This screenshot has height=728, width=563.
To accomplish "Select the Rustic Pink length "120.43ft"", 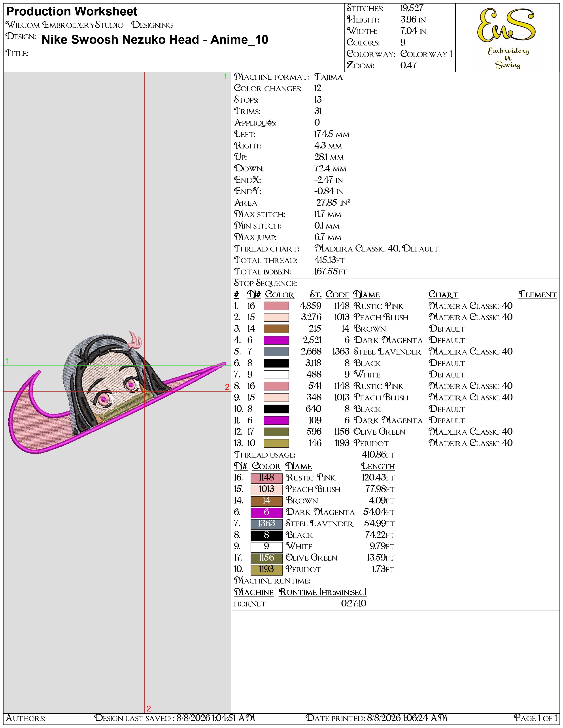I will [x=378, y=478].
